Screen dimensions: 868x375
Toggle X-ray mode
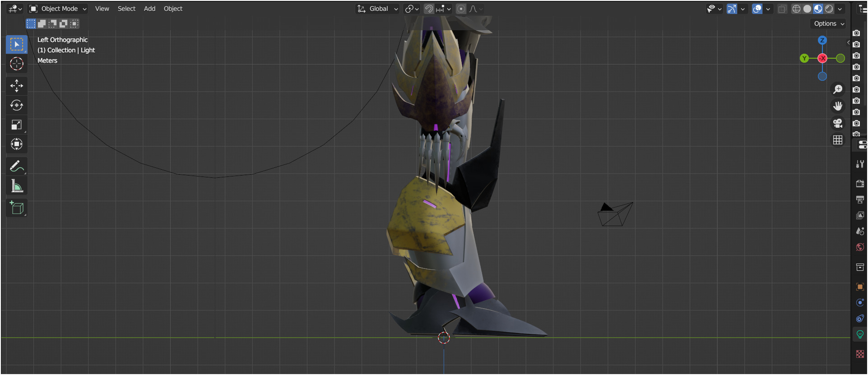pyautogui.click(x=782, y=9)
